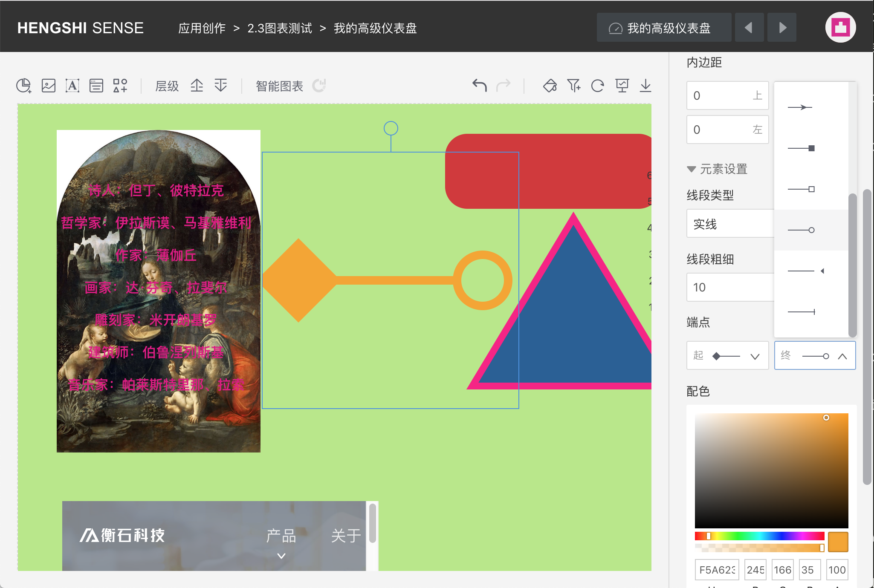Refresh the dashboard with the circular-arrow icon
The height and width of the screenshot is (588, 874).
(x=598, y=86)
